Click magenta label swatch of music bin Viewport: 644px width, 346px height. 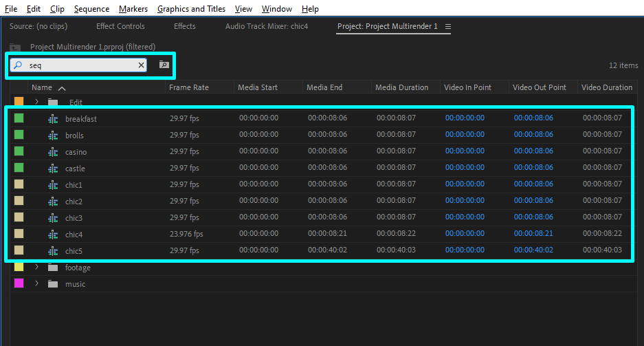pyautogui.click(x=19, y=283)
